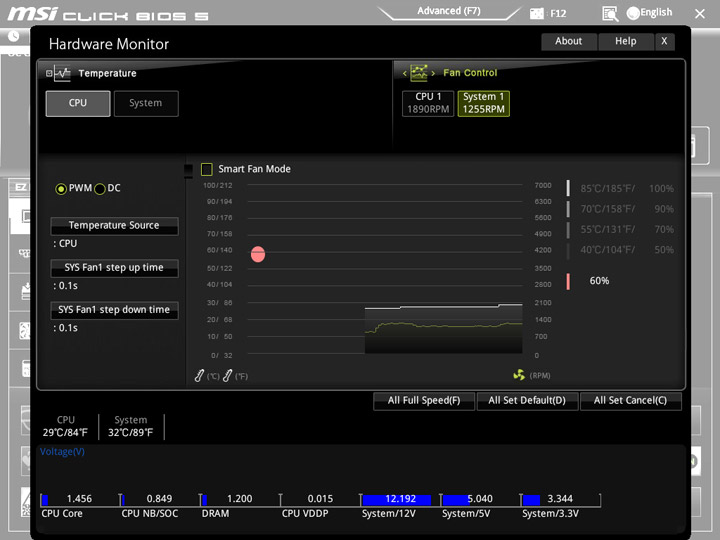Click the 85°C/185°F 100% level bar
This screenshot has height=540, width=720.
click(x=568, y=188)
